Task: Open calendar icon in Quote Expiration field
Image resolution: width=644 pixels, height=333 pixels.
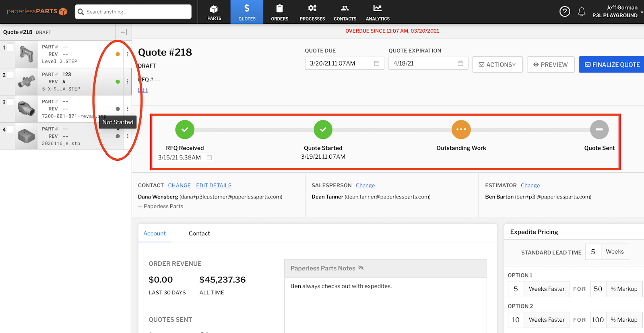Action: point(460,63)
